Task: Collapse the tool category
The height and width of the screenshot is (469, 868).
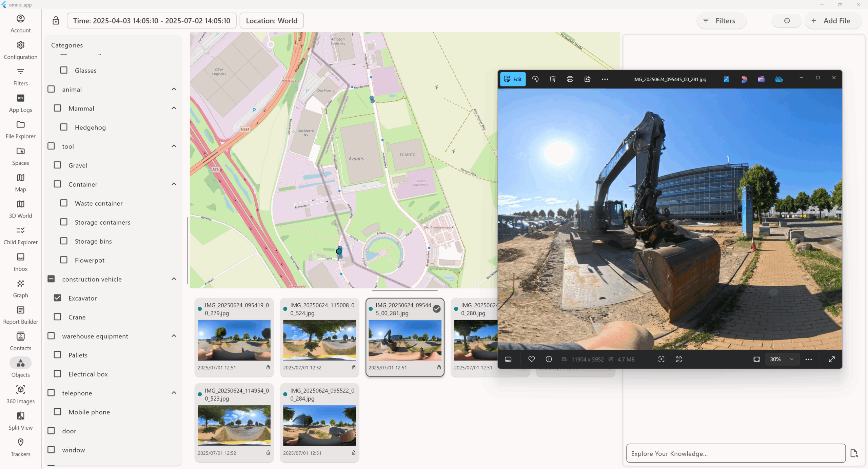Action: tap(174, 146)
